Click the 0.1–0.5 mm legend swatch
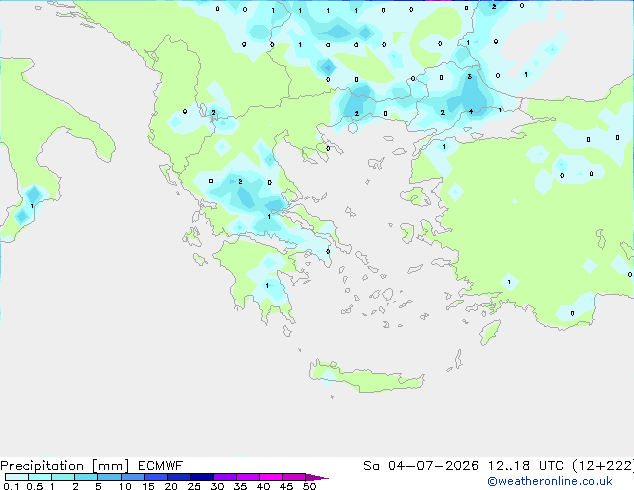The width and height of the screenshot is (634, 490). click(x=17, y=477)
